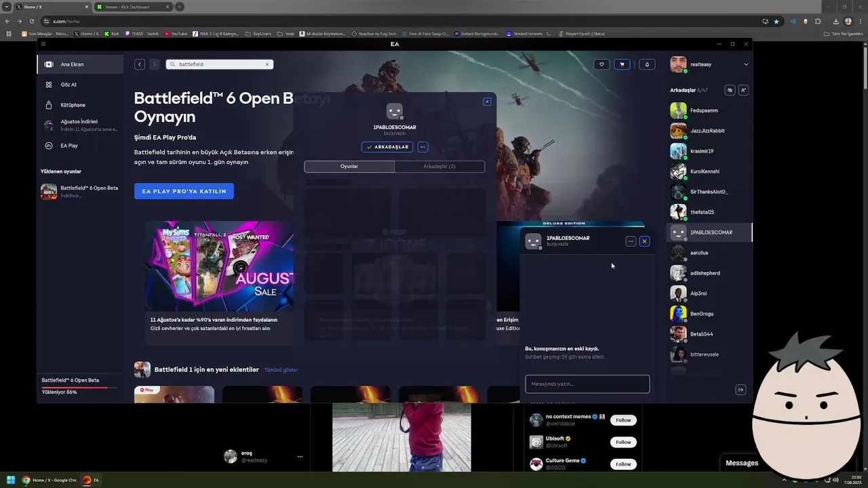Switch to the Oyunlar tab
868x488 pixels.
(349, 166)
